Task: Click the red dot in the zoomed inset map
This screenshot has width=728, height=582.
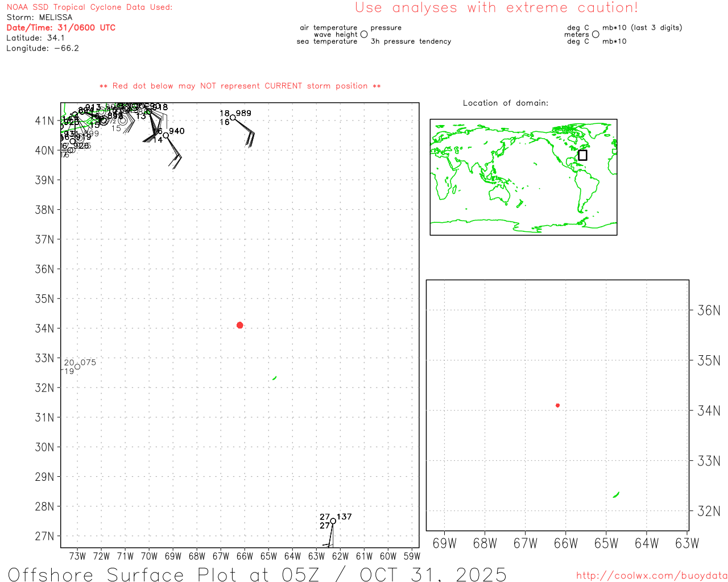Action: tap(557, 405)
